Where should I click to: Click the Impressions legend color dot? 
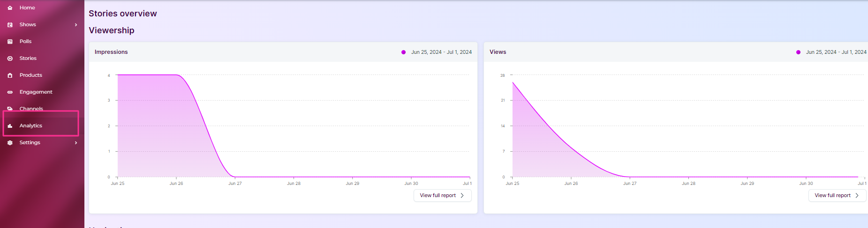point(403,52)
